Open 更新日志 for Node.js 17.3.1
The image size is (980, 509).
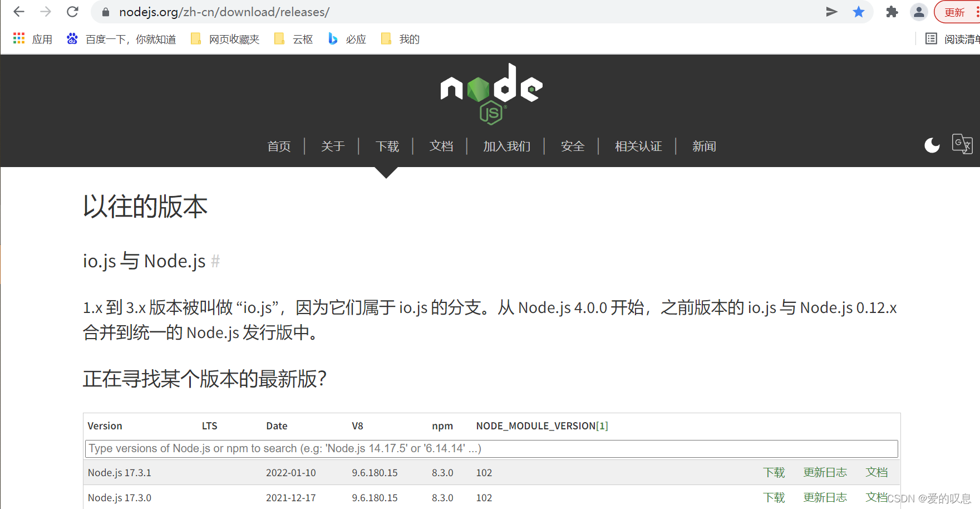[x=825, y=473]
